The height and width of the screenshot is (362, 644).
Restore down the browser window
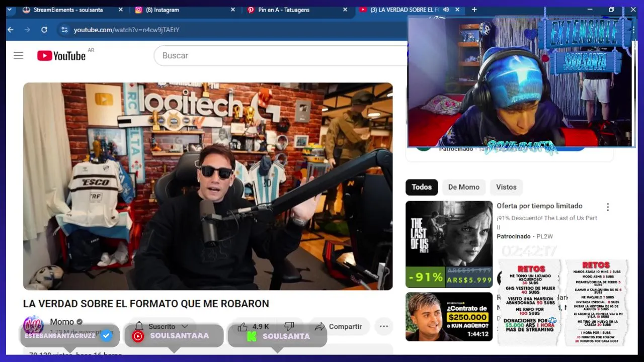pyautogui.click(x=611, y=10)
